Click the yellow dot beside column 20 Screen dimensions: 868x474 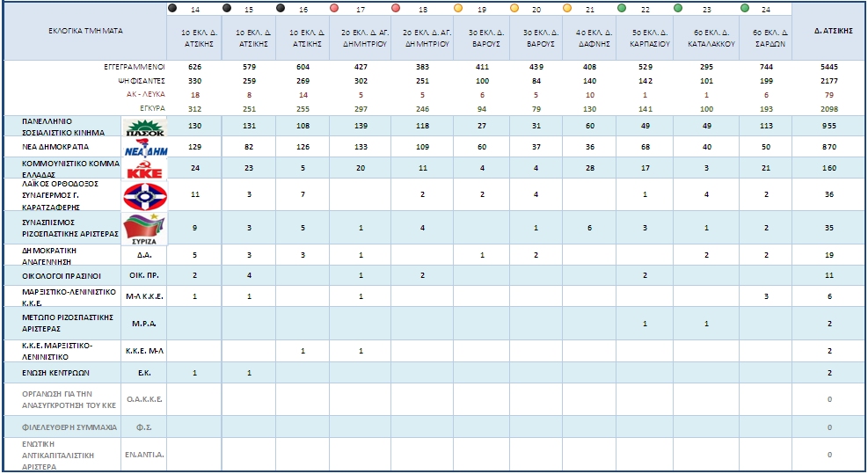point(514,8)
